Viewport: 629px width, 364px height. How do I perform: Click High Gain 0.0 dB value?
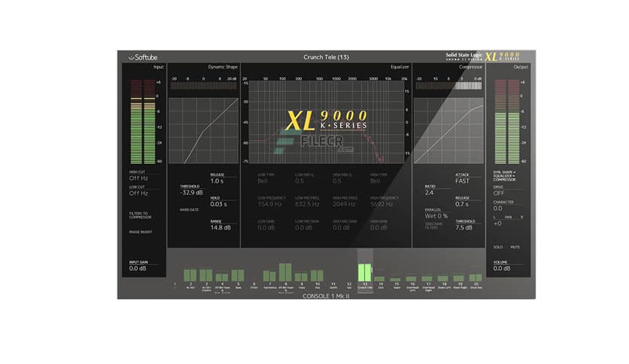(378, 228)
